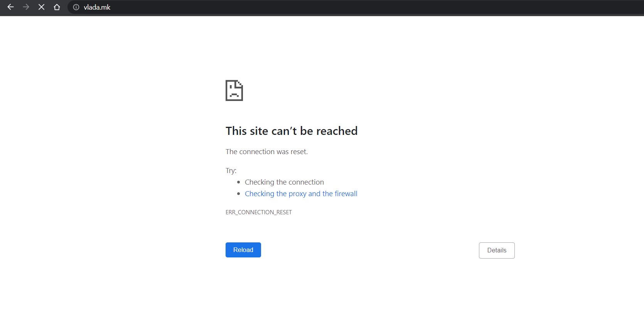Click empty space in the address bar
Screen dimensions: 644x316
pyautogui.click(x=347, y=7)
